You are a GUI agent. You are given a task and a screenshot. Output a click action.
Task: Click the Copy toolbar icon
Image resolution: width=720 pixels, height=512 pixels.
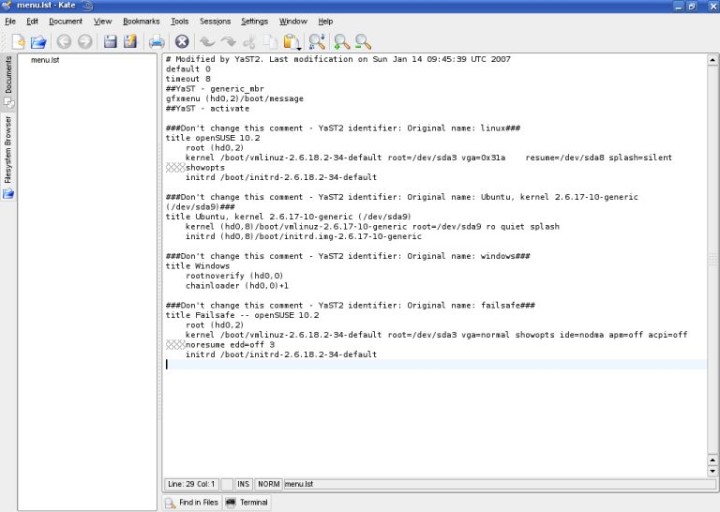click(x=270, y=42)
